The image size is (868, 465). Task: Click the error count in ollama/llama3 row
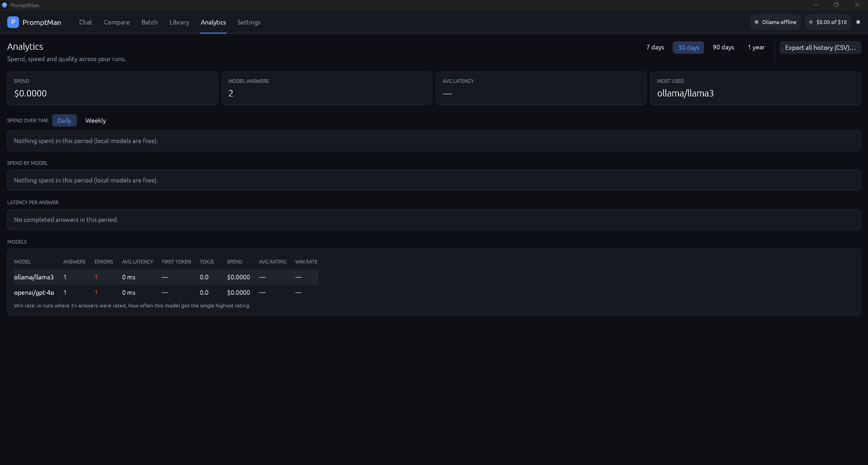click(96, 277)
